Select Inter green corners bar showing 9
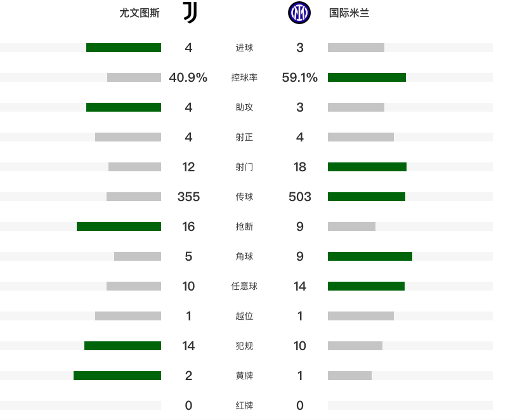515x420 pixels. pos(370,256)
